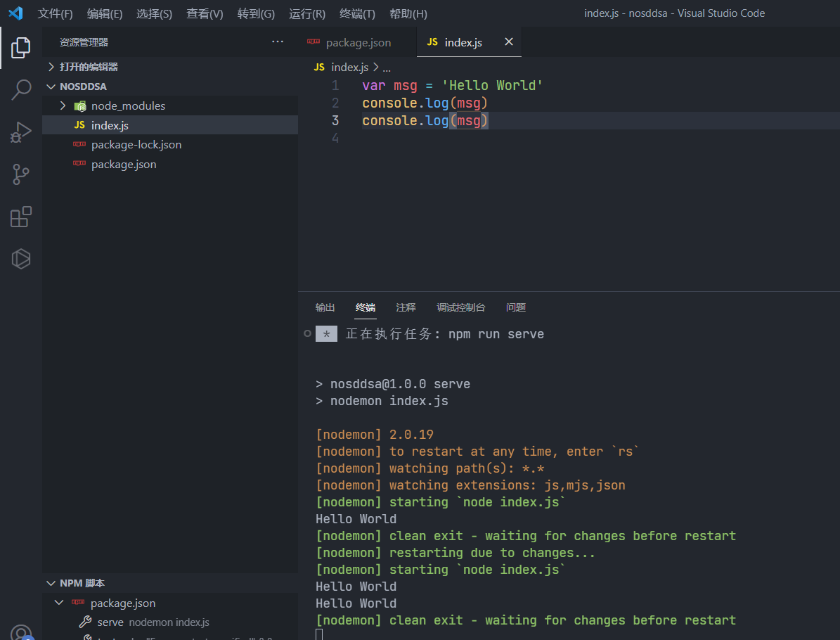Open package.json in the file explorer
The width and height of the screenshot is (840, 640).
(170, 164)
